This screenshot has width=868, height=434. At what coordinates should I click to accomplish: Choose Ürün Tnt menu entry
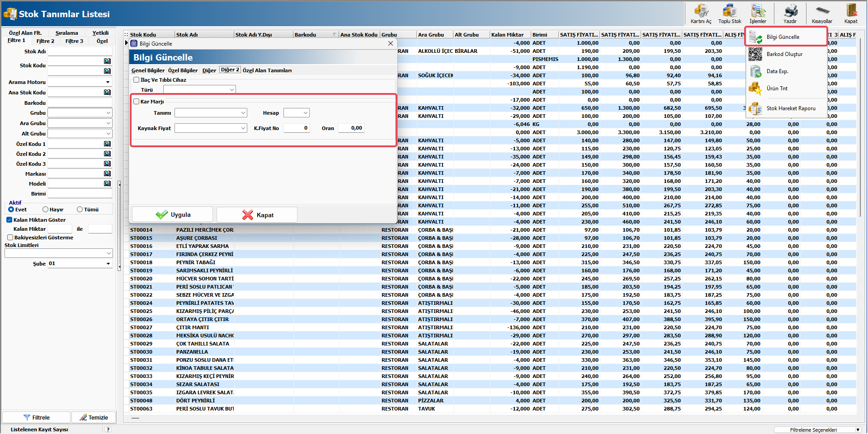point(786,89)
